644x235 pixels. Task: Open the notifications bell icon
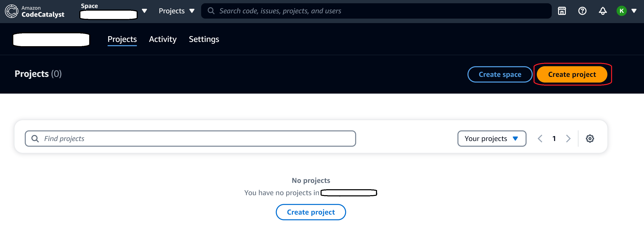pyautogui.click(x=602, y=11)
